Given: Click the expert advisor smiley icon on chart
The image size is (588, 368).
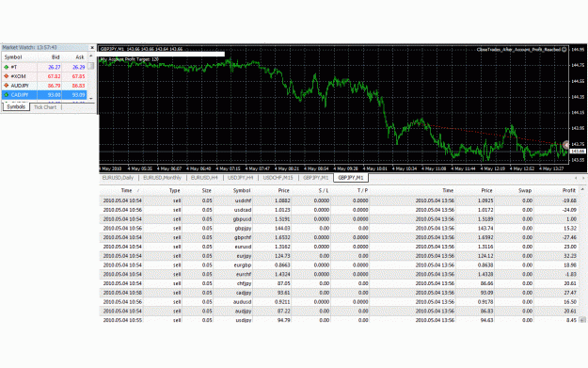Looking at the screenshot, I should (x=564, y=50).
